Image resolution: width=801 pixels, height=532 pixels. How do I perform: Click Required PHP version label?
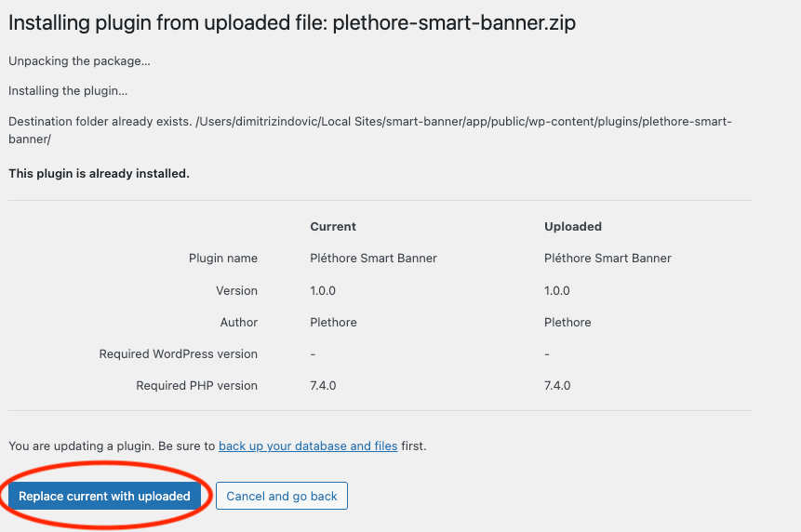click(x=196, y=386)
